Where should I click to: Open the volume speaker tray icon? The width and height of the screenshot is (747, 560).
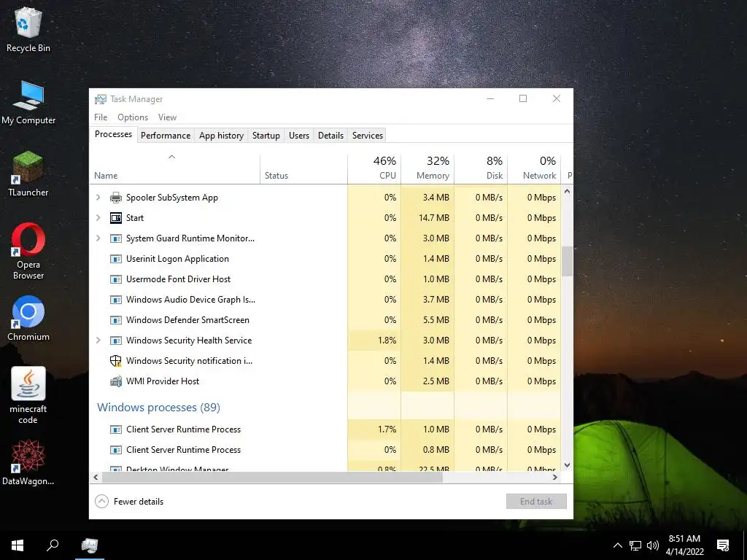(x=653, y=545)
